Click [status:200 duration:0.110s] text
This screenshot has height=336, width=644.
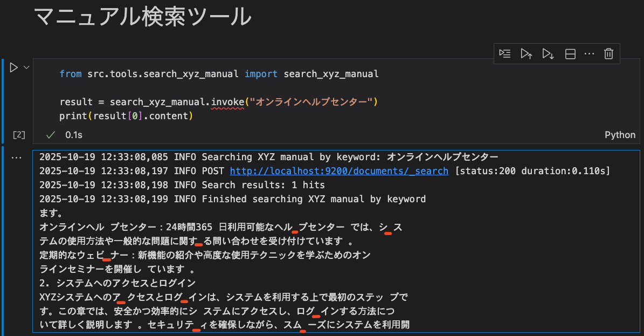pos(532,170)
